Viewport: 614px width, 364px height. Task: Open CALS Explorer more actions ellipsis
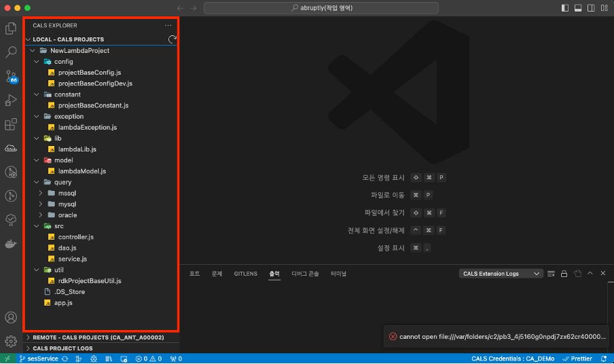[168, 25]
